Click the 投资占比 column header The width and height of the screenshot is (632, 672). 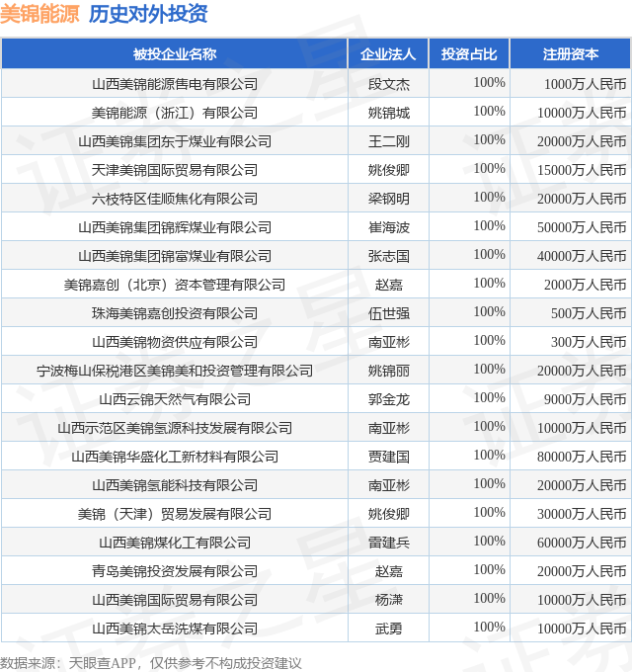469,54
